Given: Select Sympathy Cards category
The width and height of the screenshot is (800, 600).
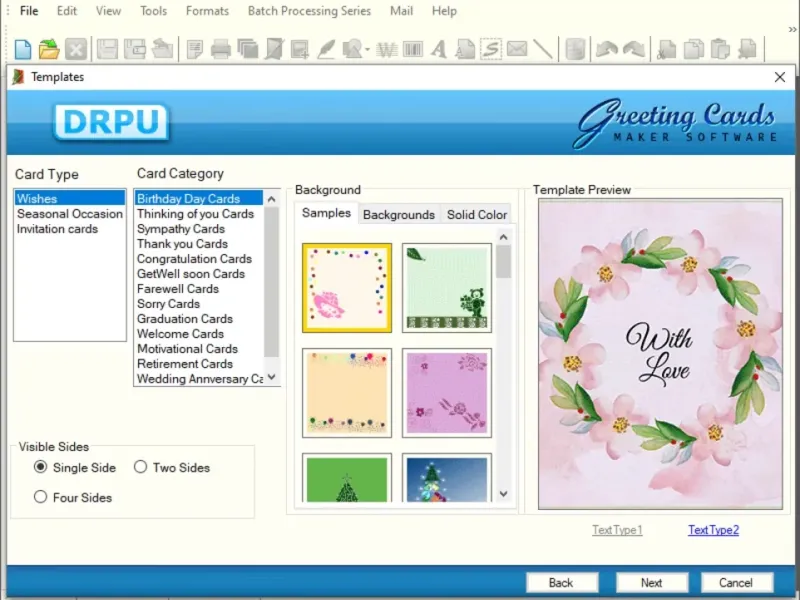Looking at the screenshot, I should (x=199, y=229).
